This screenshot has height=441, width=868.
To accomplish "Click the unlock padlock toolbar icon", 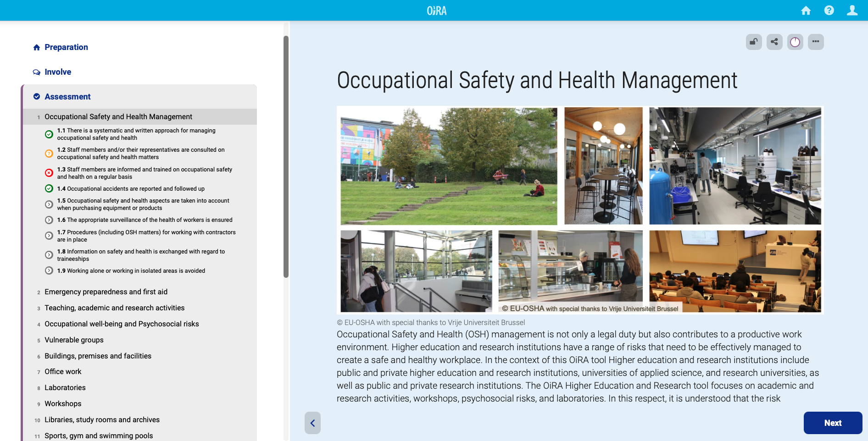I will coord(754,42).
